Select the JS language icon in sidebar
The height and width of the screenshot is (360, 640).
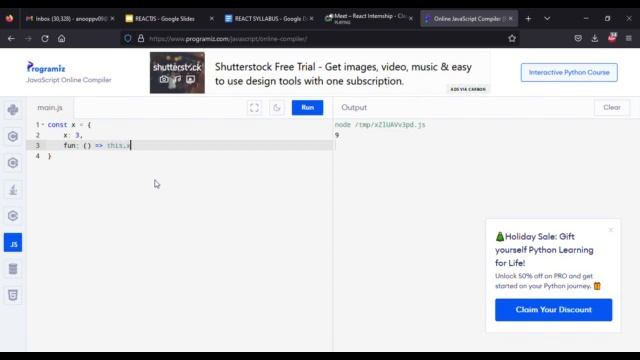click(x=13, y=242)
